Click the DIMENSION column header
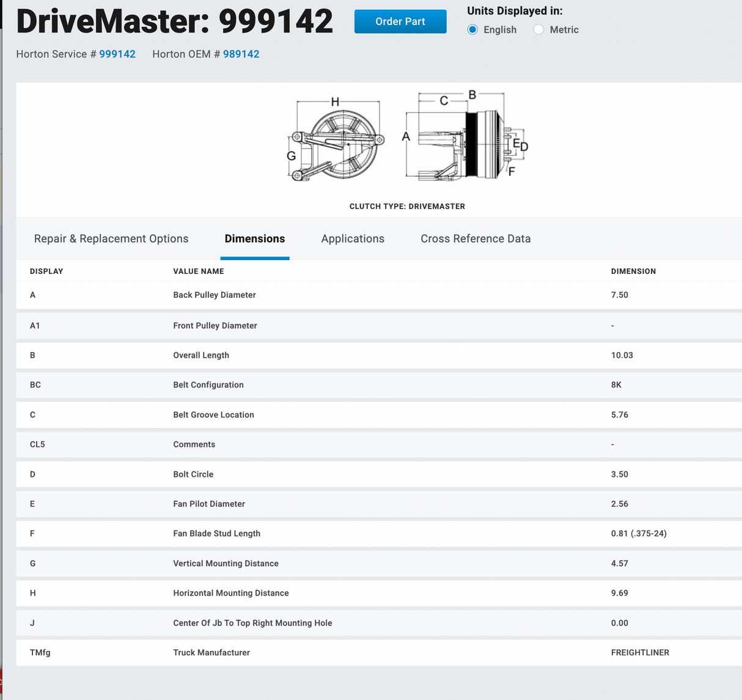This screenshot has width=742, height=700. pyautogui.click(x=633, y=271)
